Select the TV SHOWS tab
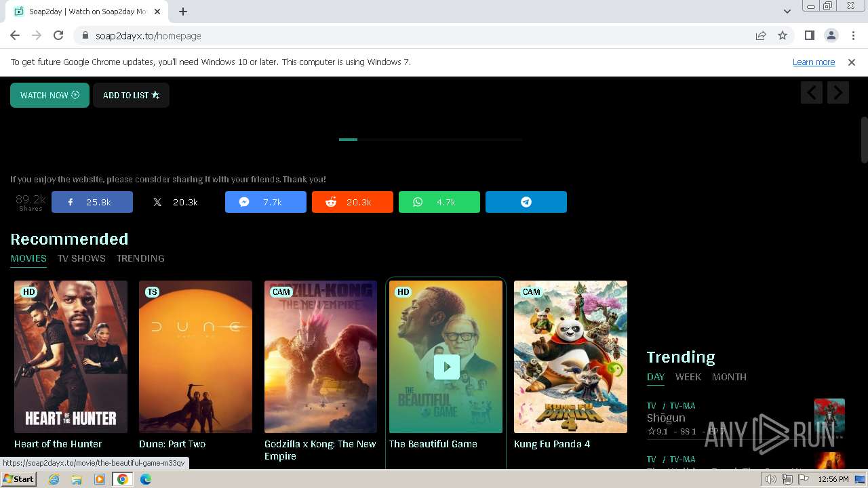The height and width of the screenshot is (488, 868). (x=81, y=258)
